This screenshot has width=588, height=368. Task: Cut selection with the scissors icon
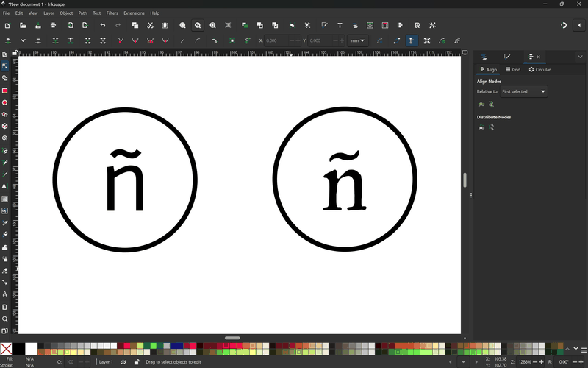[150, 25]
